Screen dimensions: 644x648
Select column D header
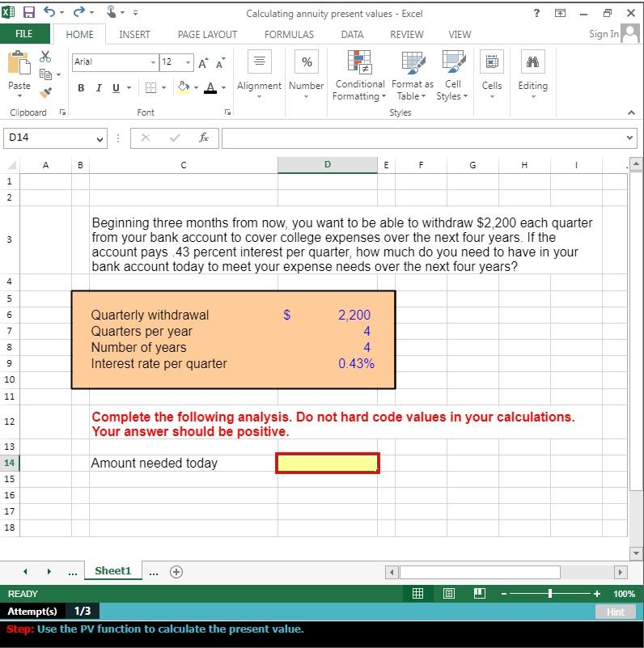pyautogui.click(x=328, y=165)
